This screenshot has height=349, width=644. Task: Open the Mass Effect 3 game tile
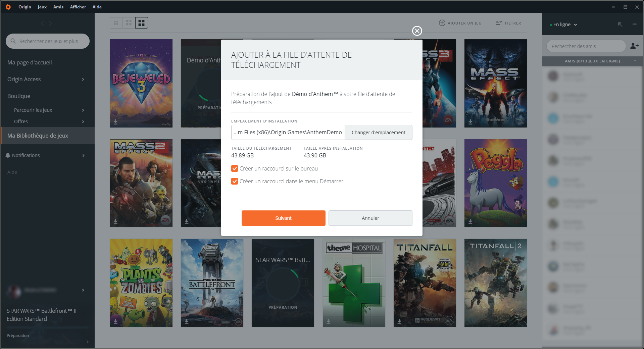click(439, 83)
